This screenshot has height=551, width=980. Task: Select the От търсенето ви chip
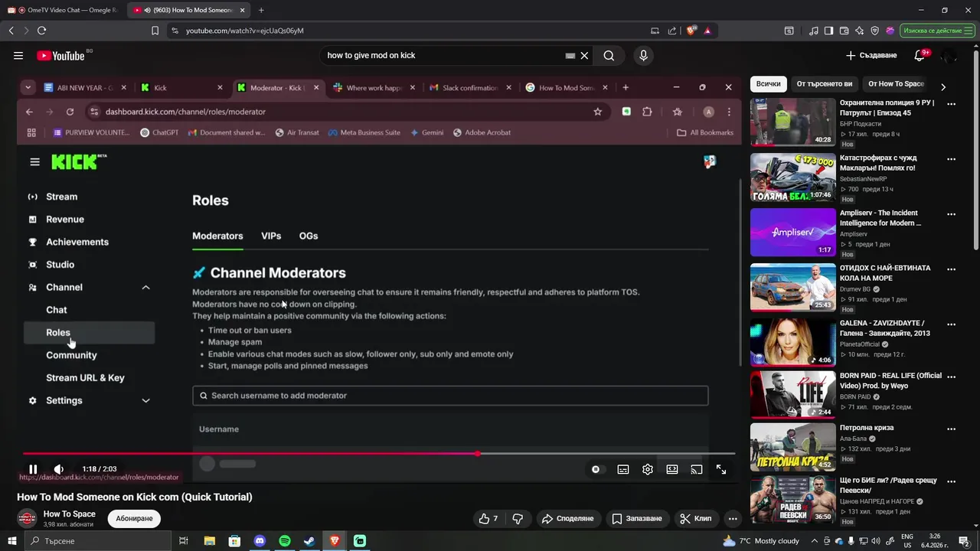(x=824, y=83)
